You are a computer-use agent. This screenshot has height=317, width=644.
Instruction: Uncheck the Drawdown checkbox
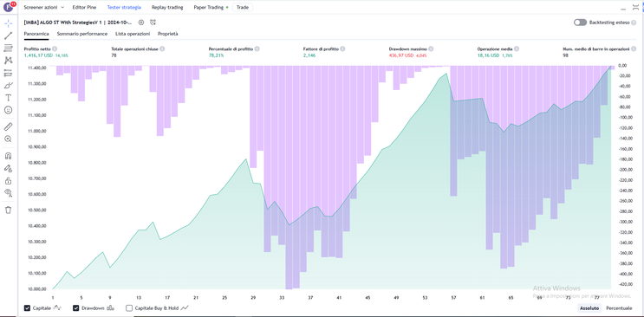click(x=76, y=308)
